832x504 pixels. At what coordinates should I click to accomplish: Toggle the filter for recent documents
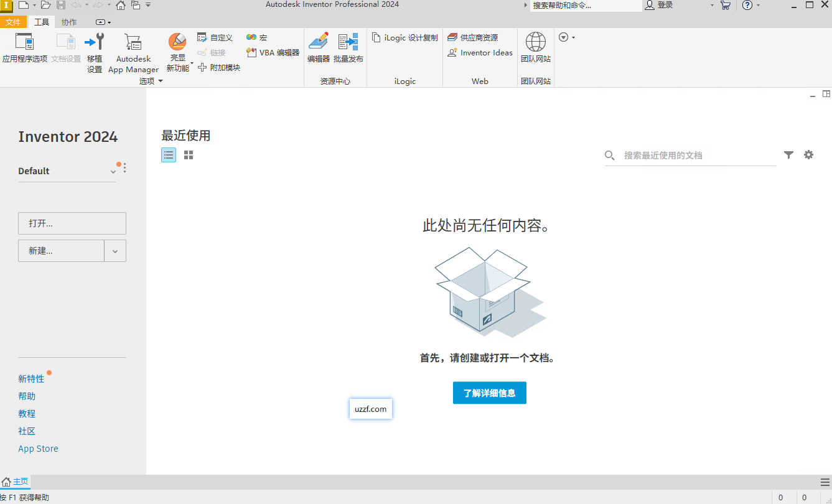[x=788, y=155]
